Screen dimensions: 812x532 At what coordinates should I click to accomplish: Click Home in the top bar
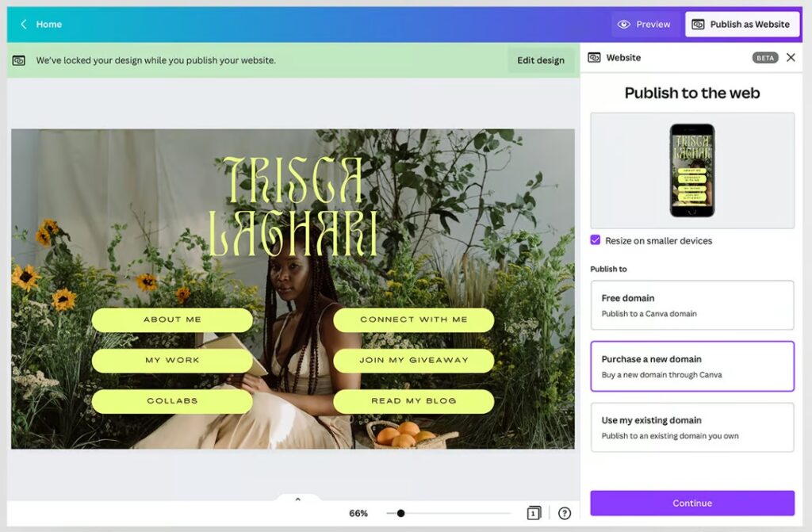pyautogui.click(x=49, y=24)
